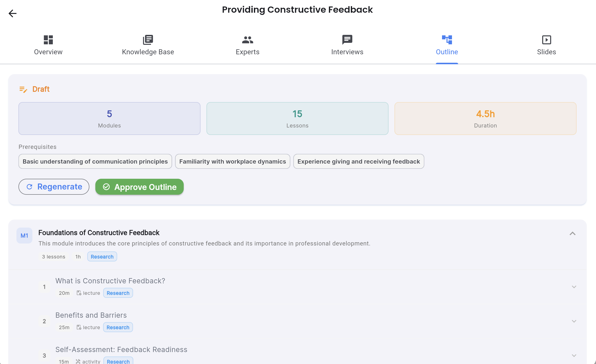Expand the What is Constructive Feedback? lesson

(574, 287)
